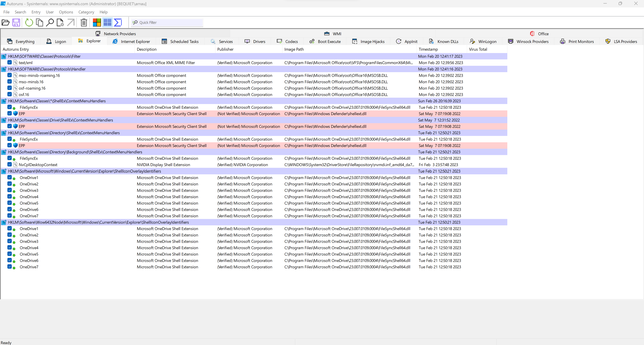
Task: Click registry icon beside Classes\Protocols\Handler key
Action: (4, 69)
